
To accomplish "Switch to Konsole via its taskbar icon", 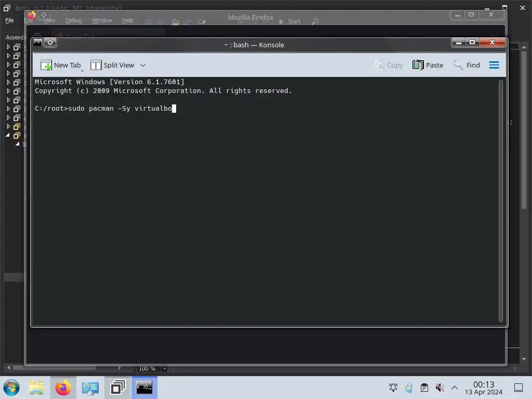I will 144,388.
